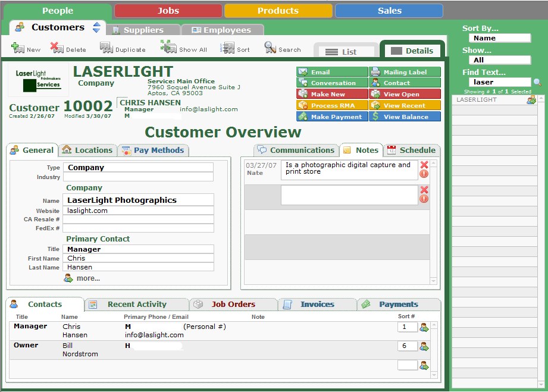Open the Type Company dropdown field

[138, 167]
